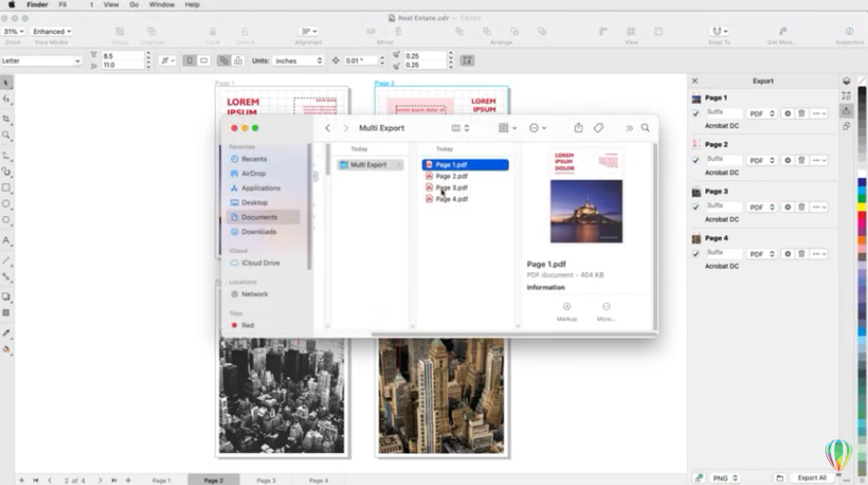Click browse folder icon beside Export All
Viewport: 868px width, 485px height.
(x=779, y=478)
